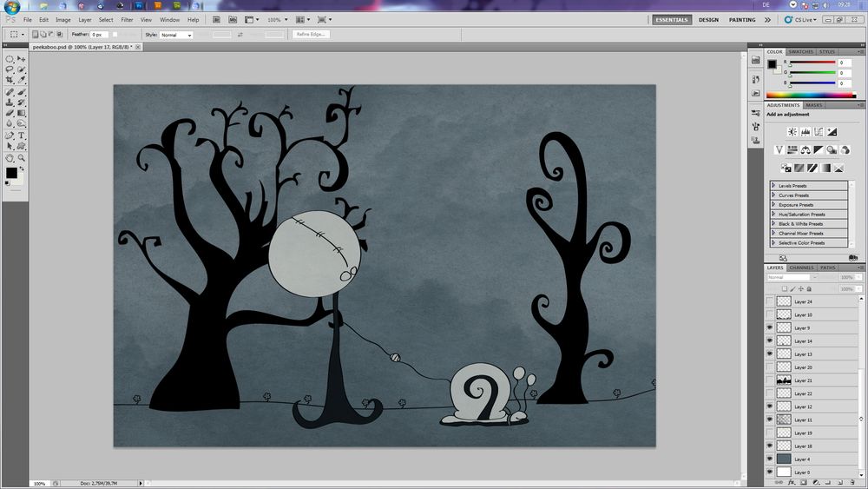Delete layer with the trash icon

pyautogui.click(x=852, y=483)
